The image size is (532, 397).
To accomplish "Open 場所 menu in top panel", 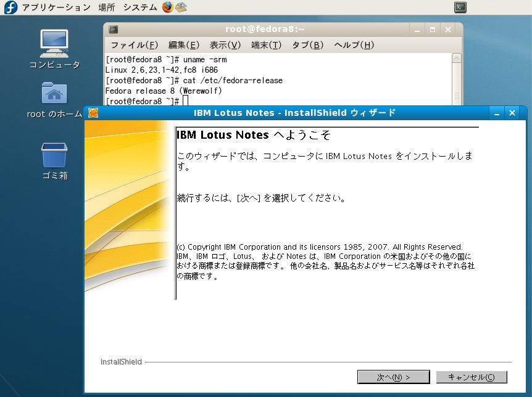I will point(107,7).
